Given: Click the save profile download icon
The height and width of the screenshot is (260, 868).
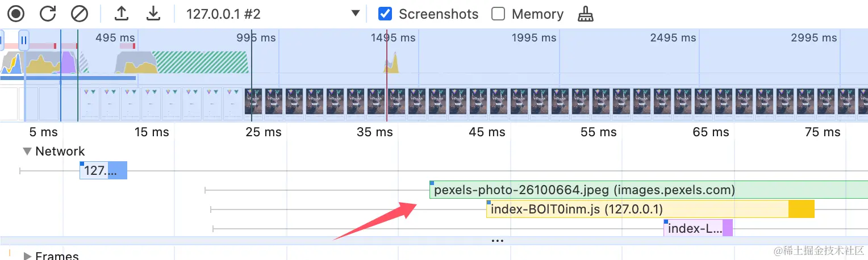Looking at the screenshot, I should (x=153, y=14).
